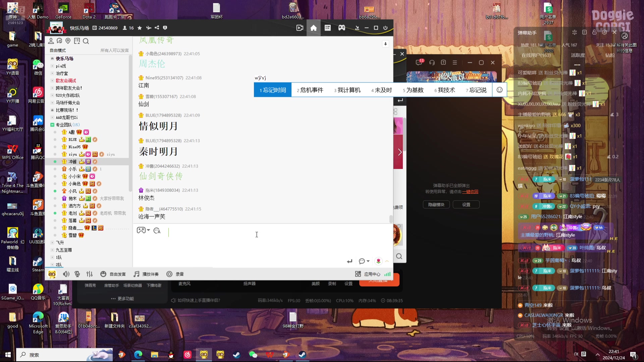The image size is (644, 362).
Task: Click the Windows Start button
Action: click(8, 355)
